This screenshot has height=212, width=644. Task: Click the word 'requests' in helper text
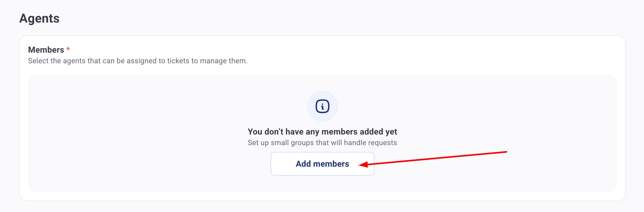383,143
